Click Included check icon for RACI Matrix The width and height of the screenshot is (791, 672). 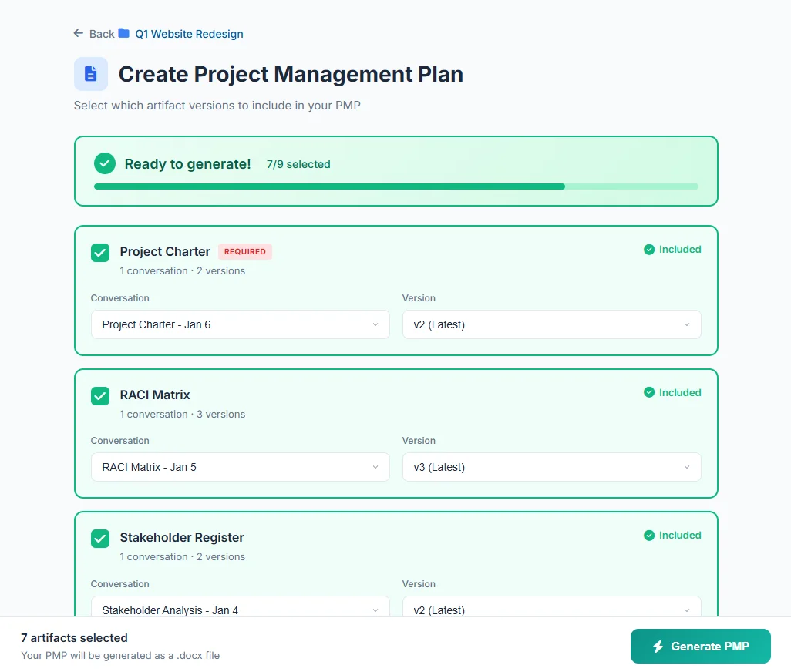[x=649, y=392]
